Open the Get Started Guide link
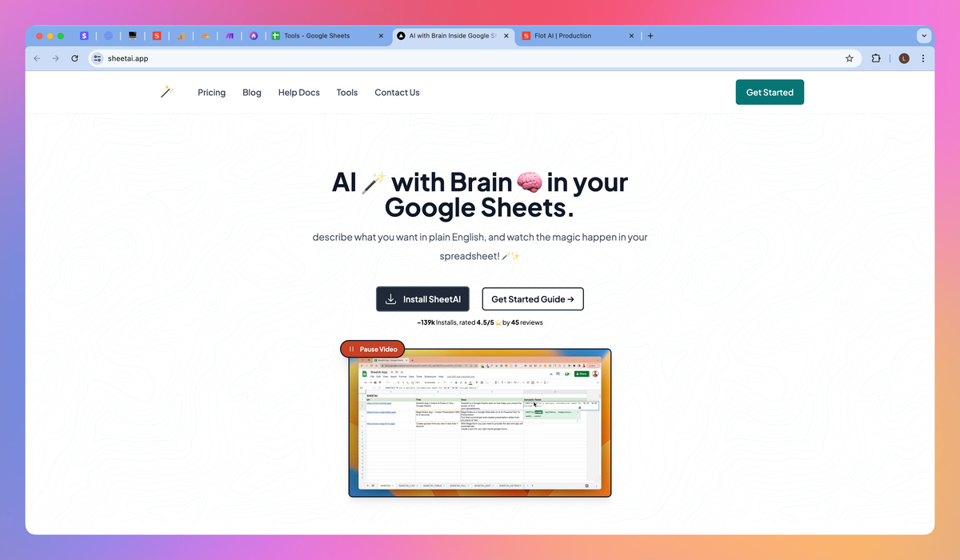The height and width of the screenshot is (560, 960). tap(533, 299)
